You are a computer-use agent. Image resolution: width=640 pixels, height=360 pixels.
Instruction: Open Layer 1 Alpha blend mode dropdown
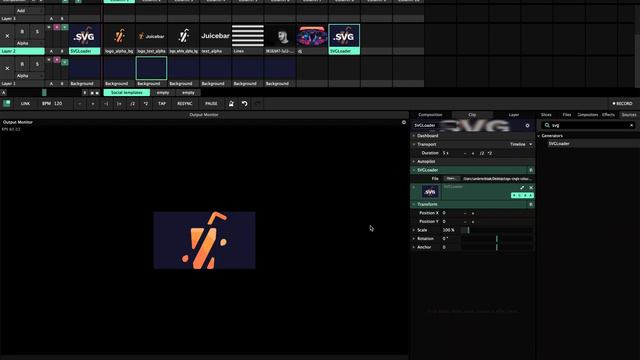tap(29, 76)
